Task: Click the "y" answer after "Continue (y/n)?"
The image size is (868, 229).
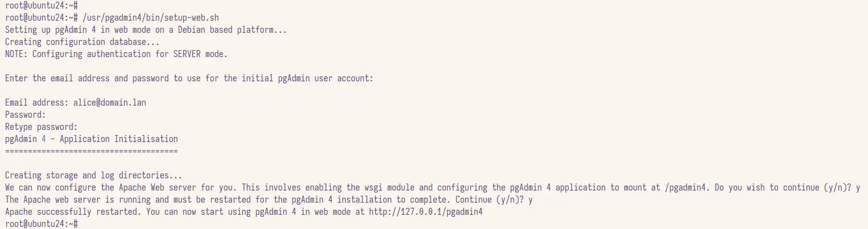Action: point(530,200)
